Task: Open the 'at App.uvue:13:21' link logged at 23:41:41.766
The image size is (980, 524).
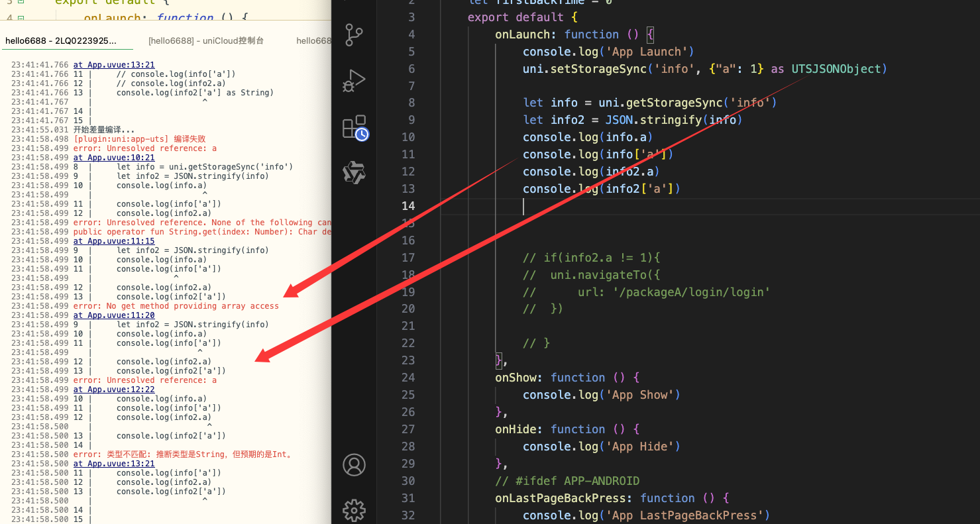Action: 114,65
